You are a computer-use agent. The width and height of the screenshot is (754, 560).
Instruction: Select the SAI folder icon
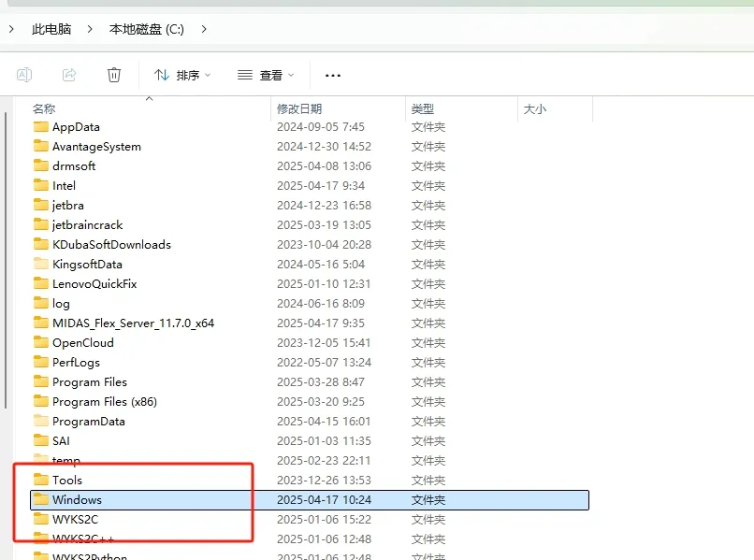41,440
